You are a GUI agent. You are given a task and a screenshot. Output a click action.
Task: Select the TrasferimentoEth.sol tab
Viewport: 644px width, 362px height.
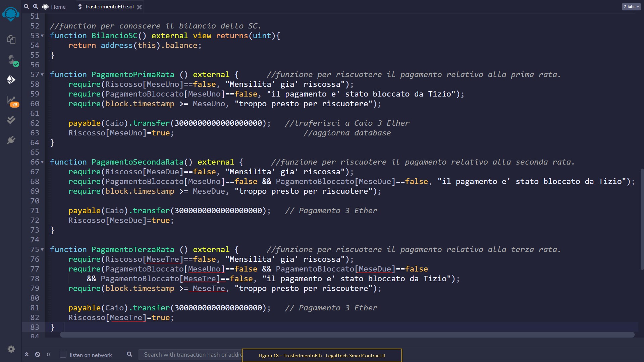tap(109, 7)
